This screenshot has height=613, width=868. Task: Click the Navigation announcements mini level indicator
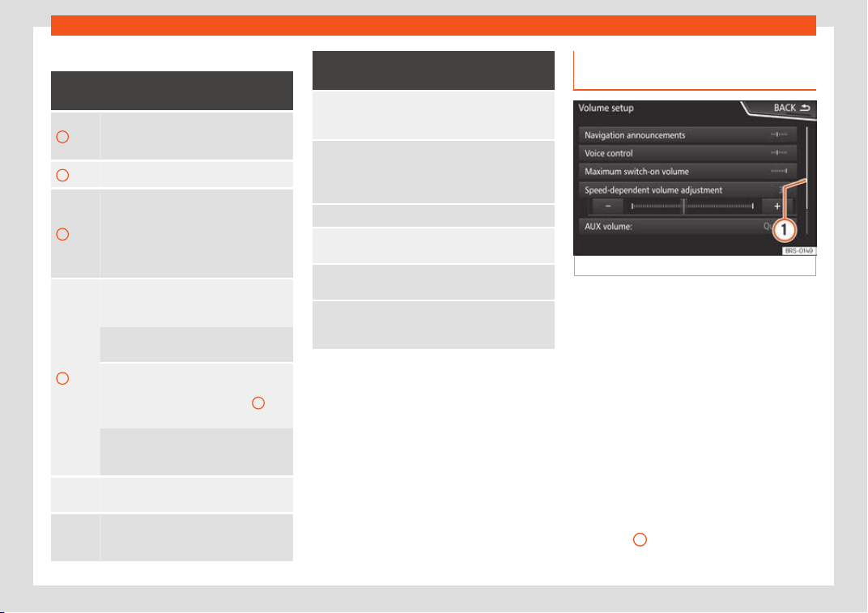[779, 134]
